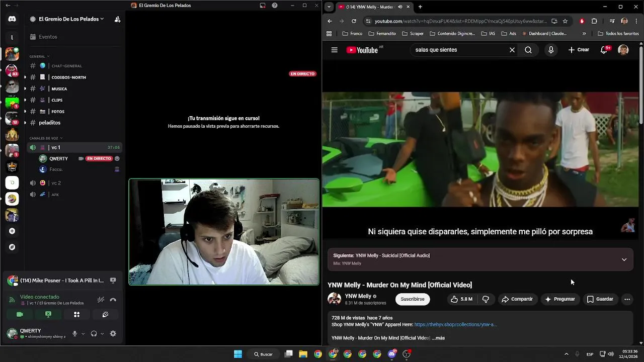Join the AFK voice channel
The image size is (644, 362).
(74, 195)
